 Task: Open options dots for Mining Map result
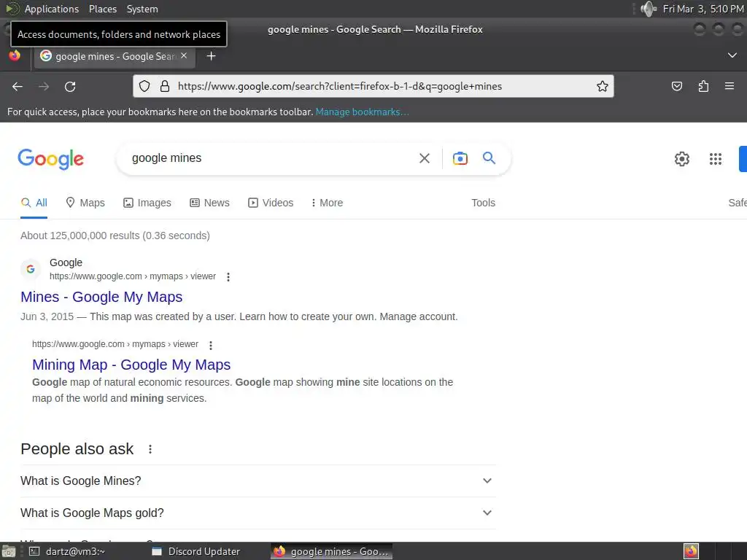coord(211,345)
